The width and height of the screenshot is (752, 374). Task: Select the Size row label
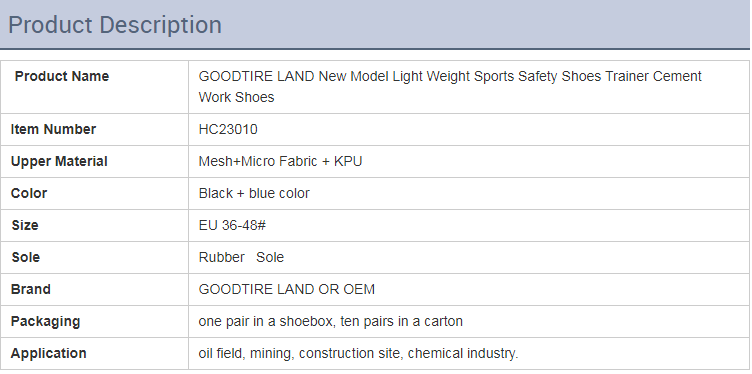point(24,225)
